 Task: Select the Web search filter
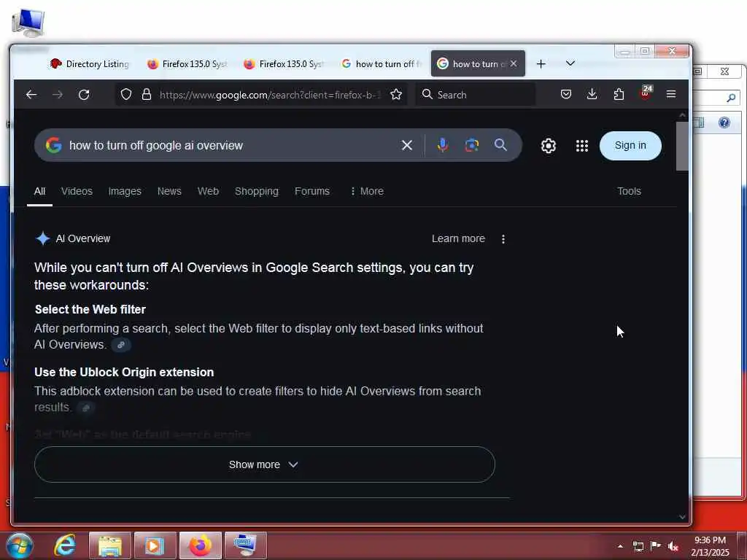(208, 192)
